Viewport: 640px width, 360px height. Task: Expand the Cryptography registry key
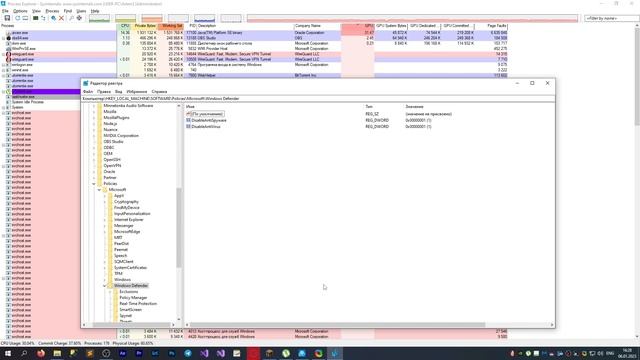(x=104, y=202)
